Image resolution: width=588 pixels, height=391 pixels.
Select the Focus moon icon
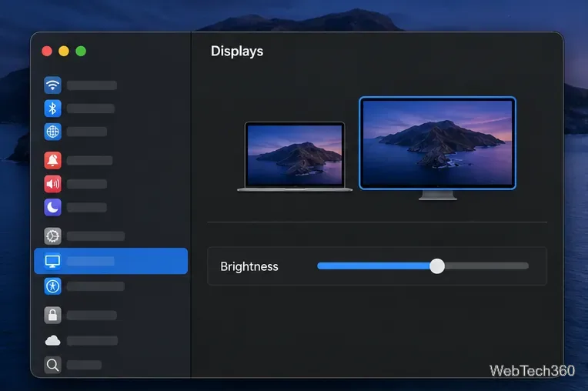coord(52,207)
